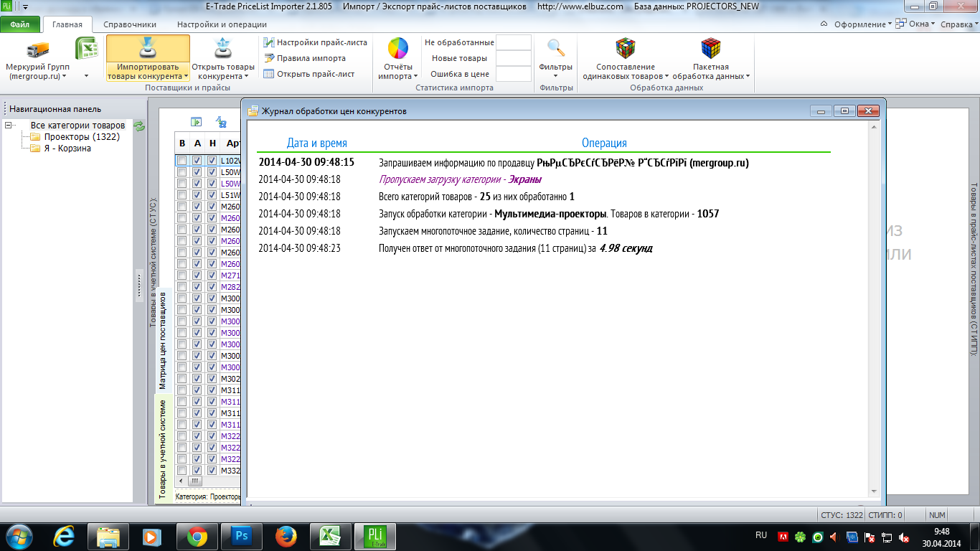Click the green arrow icon above the product grid
The height and width of the screenshot is (551, 980).
tap(195, 122)
